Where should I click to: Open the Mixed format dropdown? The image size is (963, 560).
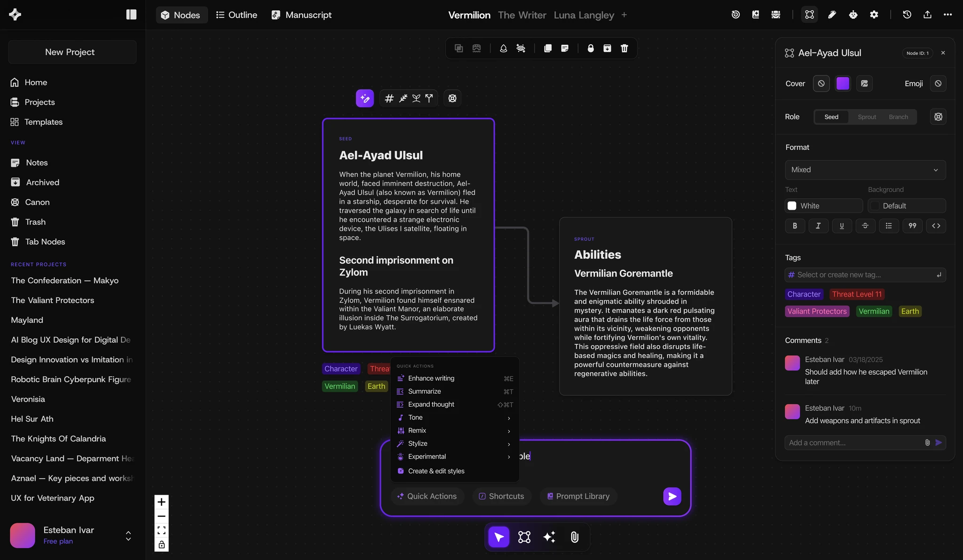[865, 170]
